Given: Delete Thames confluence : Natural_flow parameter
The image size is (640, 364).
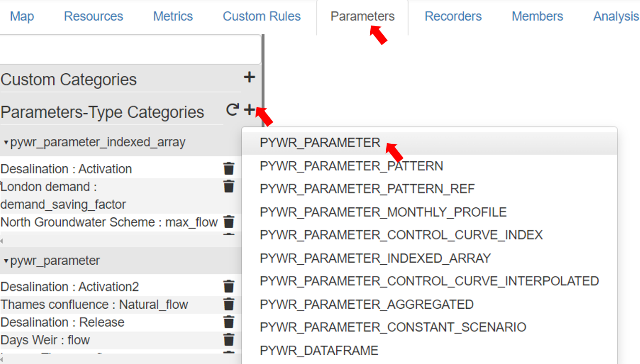Looking at the screenshot, I should [x=229, y=305].
